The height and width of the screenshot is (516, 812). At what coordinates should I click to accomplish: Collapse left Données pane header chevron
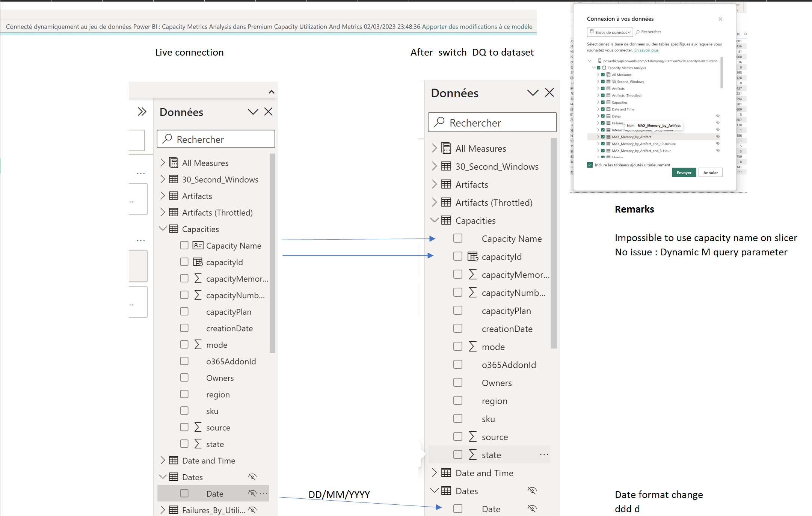[x=253, y=112]
